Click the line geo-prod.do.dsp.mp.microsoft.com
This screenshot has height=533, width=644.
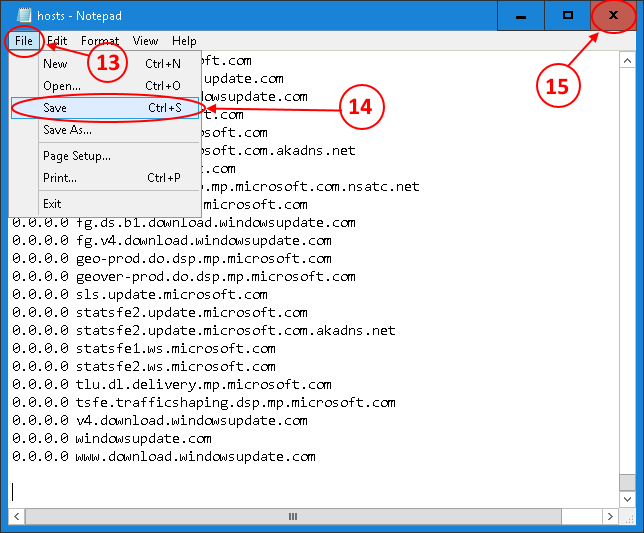[x=172, y=259]
